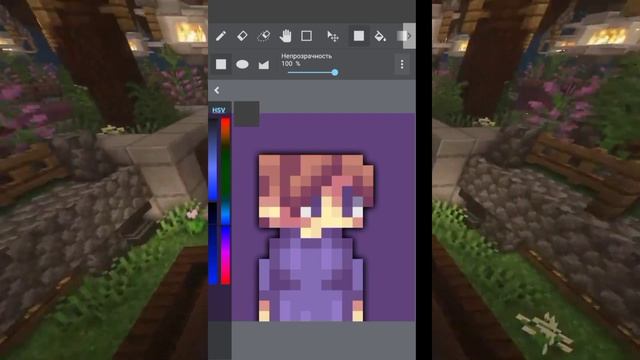640x360 pixels.
Task: Click the blue saturation strip
Action: tap(213, 201)
